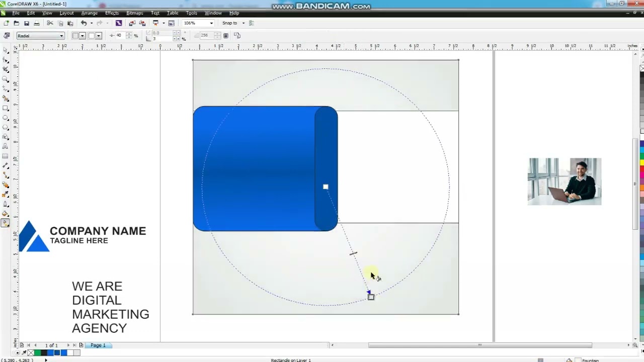Screen dimensions: 644x362
Task: Open the first fountain color picker dropdown
Action: (82, 36)
